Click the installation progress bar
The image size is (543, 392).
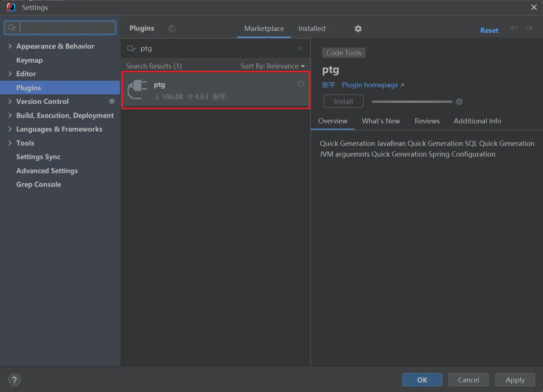click(412, 102)
